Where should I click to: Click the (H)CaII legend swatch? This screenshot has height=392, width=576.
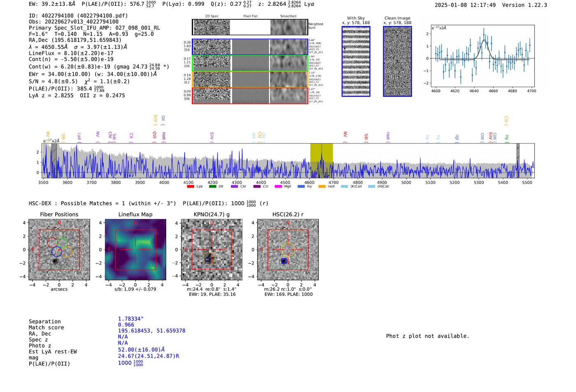coord(372,186)
